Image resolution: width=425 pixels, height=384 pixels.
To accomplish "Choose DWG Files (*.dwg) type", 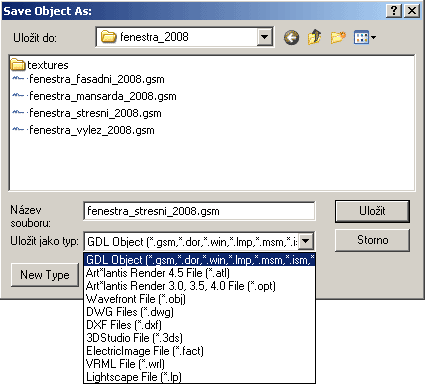I will [x=199, y=312].
